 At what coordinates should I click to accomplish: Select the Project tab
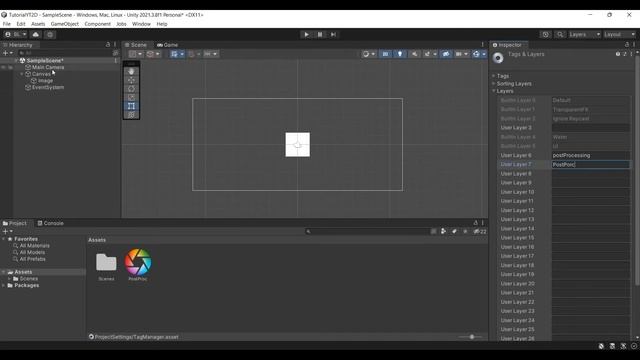point(15,223)
